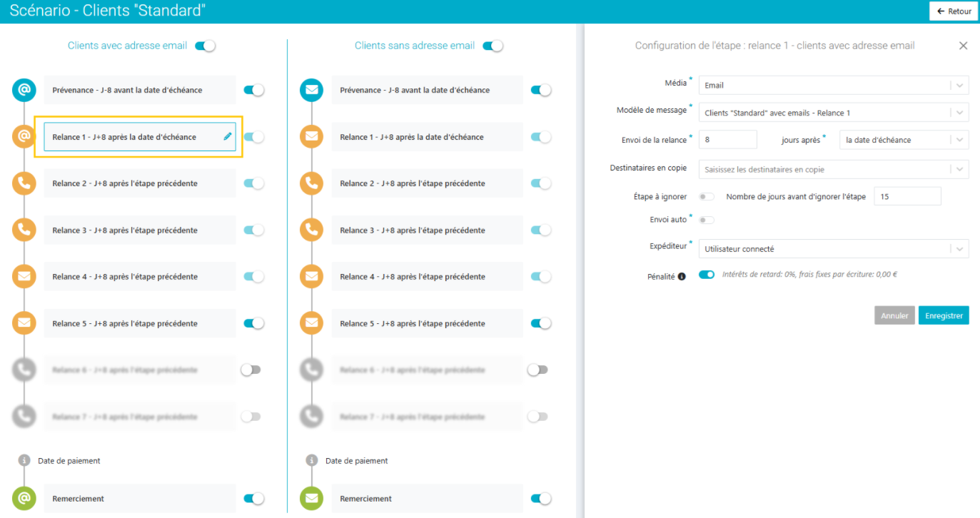Click the envelope icon for Relance 4 with email
The width and height of the screenshot is (980, 518).
tap(24, 277)
